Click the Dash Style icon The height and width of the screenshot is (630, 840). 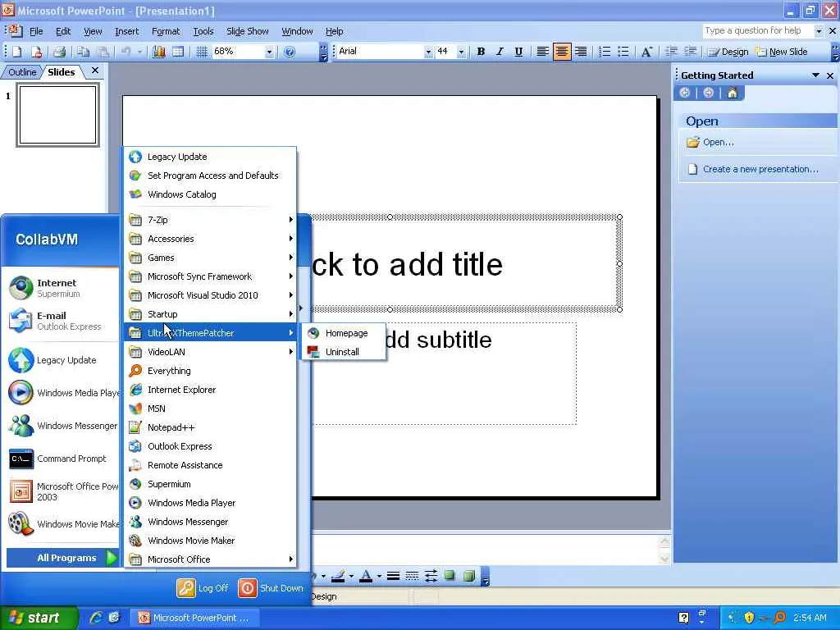[412, 577]
